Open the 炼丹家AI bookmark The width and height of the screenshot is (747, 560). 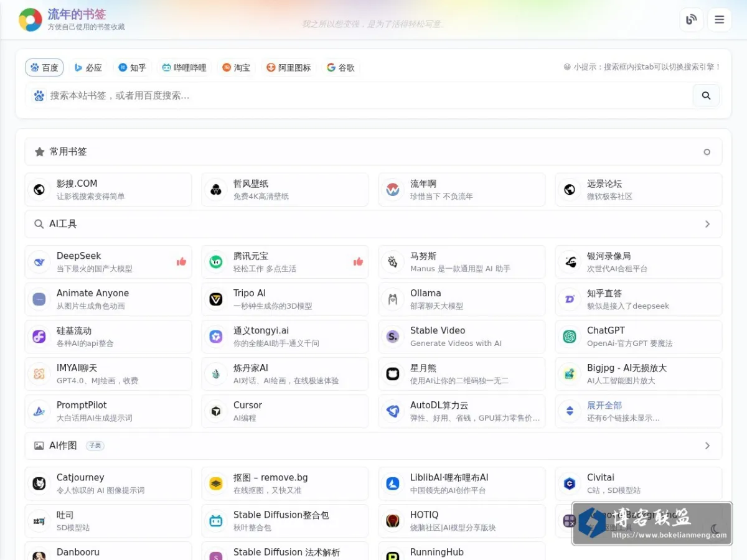(285, 374)
